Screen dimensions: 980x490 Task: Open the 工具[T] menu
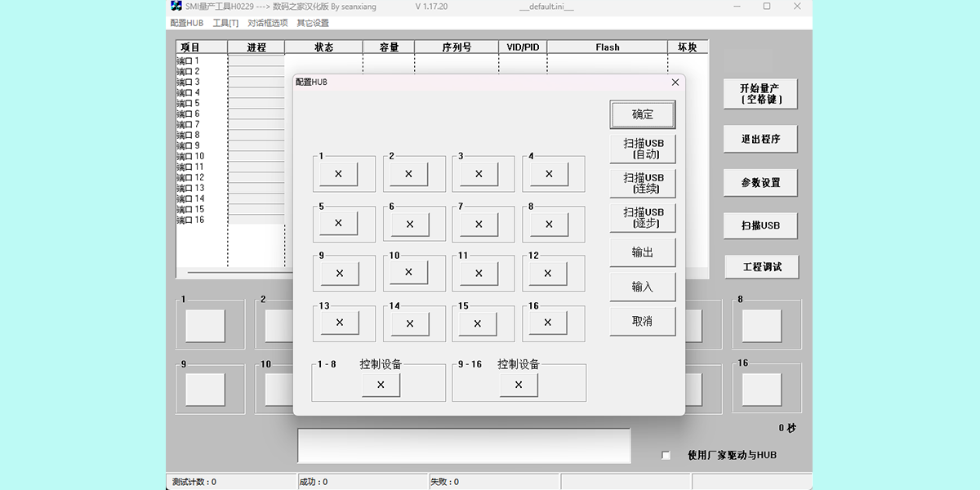coord(225,23)
